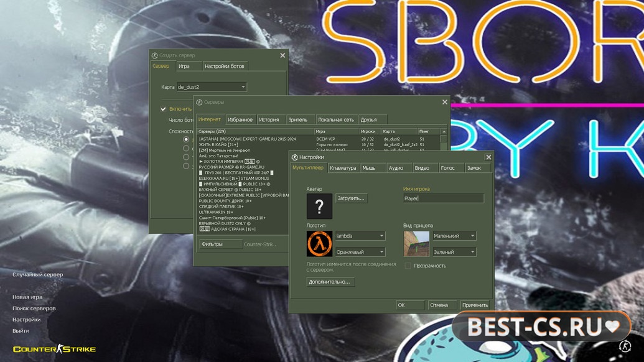Viewport: 644px width, 362px height.
Task: Click OK in the Настройки window
Action: point(409,305)
